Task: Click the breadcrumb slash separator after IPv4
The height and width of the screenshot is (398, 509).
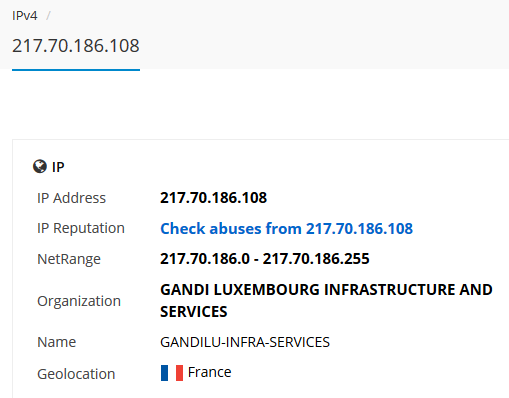Action: (x=48, y=16)
